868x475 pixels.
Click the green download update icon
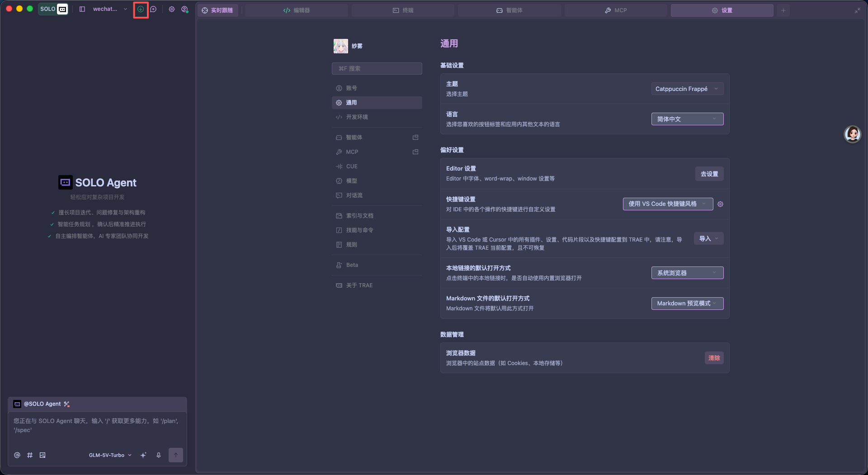[141, 9]
